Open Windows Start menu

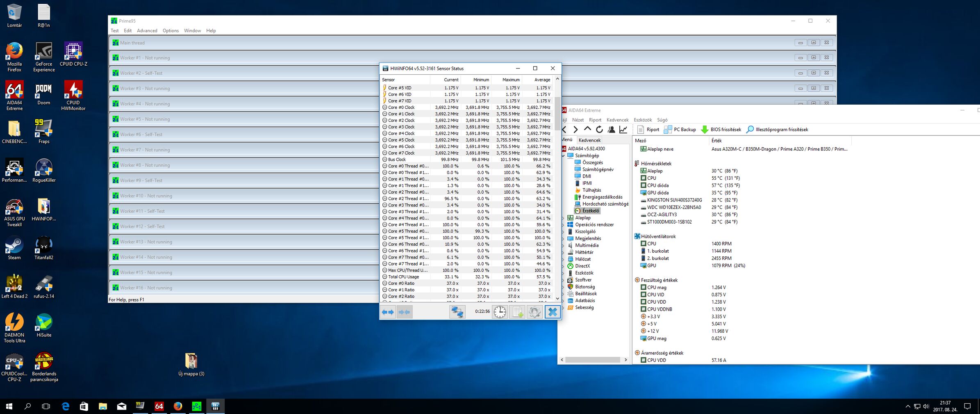coord(9,406)
